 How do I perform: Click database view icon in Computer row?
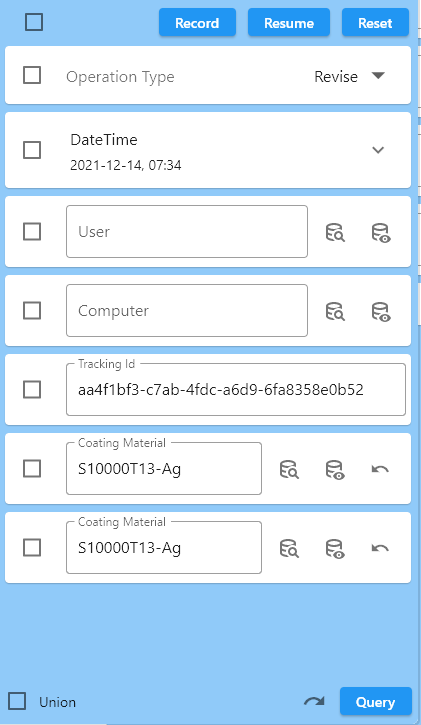pos(381,311)
